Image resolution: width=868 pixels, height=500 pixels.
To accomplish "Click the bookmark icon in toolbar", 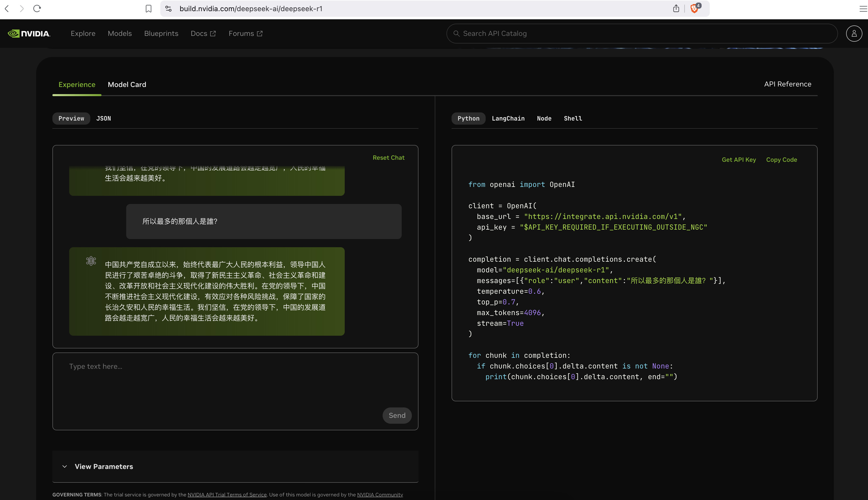I will click(x=148, y=9).
